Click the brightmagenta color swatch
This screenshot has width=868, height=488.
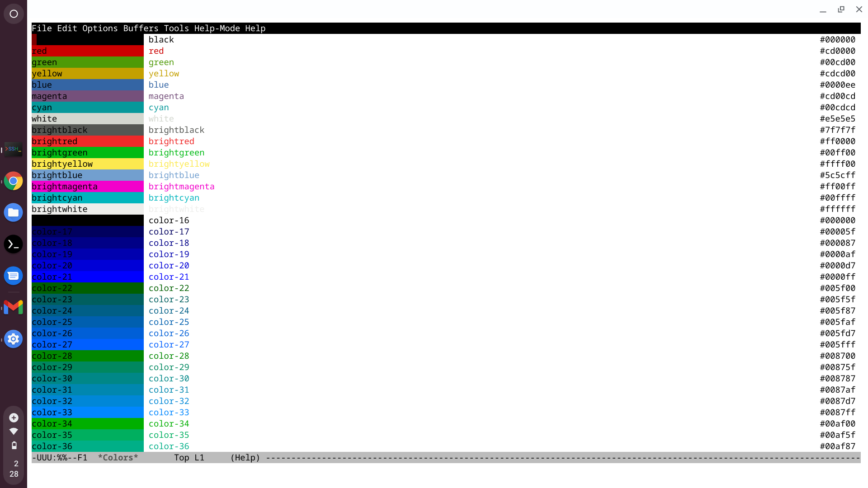pyautogui.click(x=87, y=186)
